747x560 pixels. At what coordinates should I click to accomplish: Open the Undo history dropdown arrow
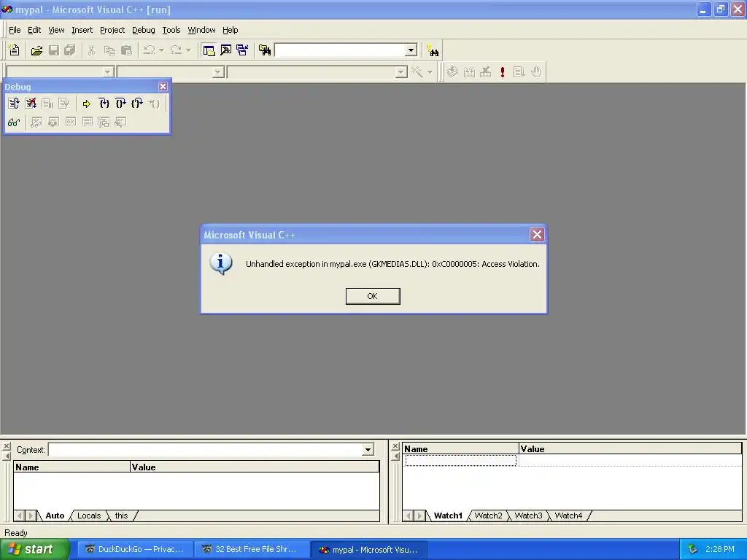161,50
